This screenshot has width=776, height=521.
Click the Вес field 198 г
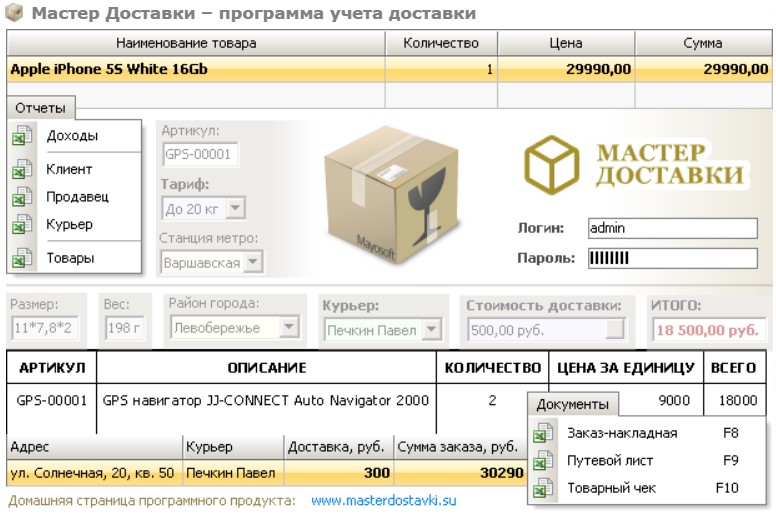tap(124, 328)
